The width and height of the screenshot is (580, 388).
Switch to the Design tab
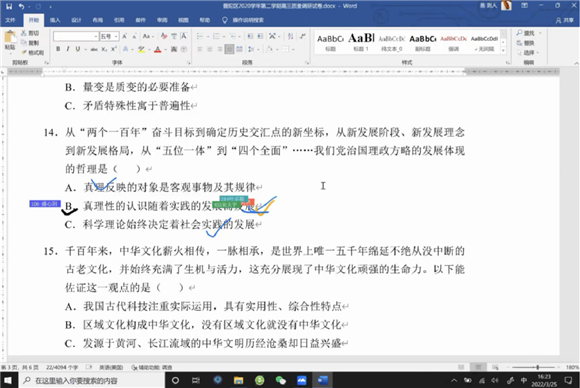point(76,20)
